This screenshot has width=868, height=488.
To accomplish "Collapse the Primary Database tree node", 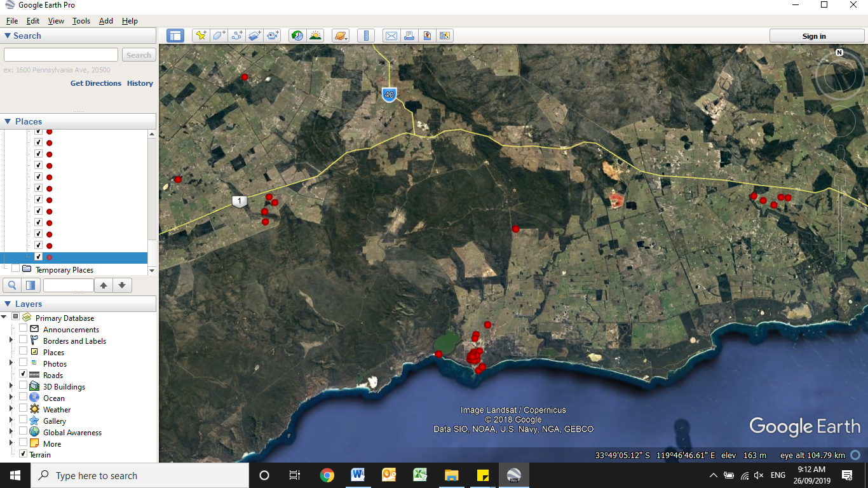I will (4, 317).
